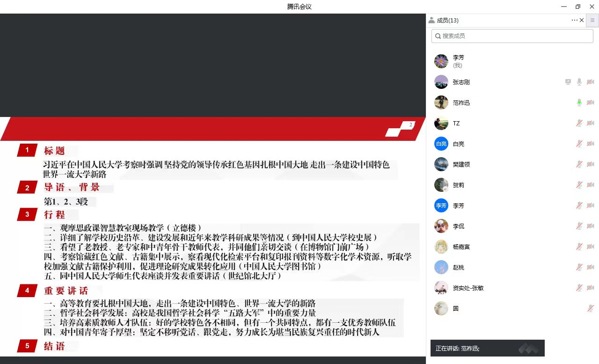Click the flower avatar of 李芳 (我)

(x=441, y=61)
